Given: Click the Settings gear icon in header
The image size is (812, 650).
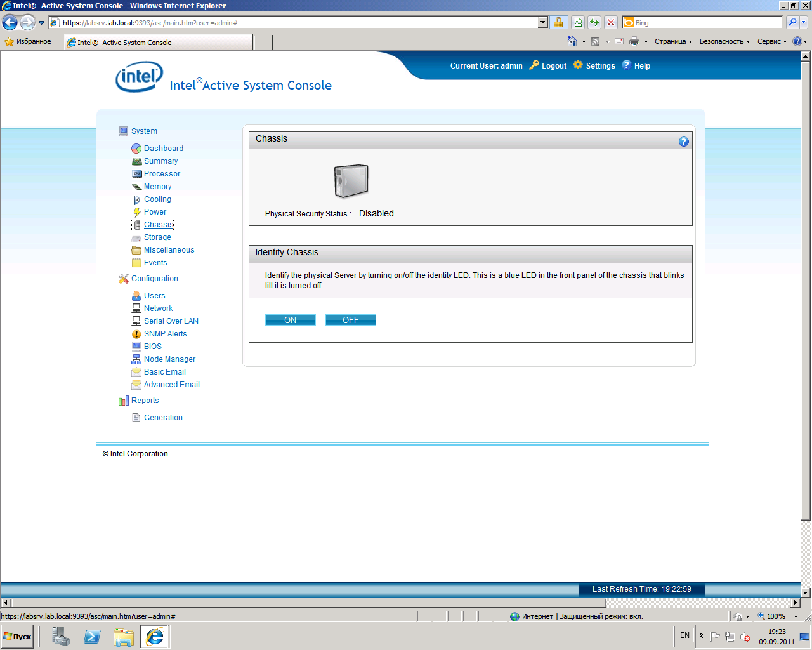Looking at the screenshot, I should tap(578, 65).
